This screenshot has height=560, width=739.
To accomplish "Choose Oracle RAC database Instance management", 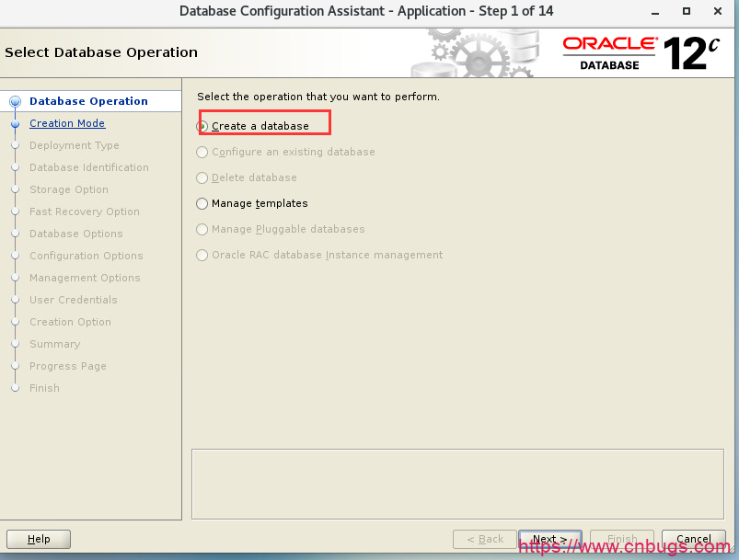I will (202, 255).
